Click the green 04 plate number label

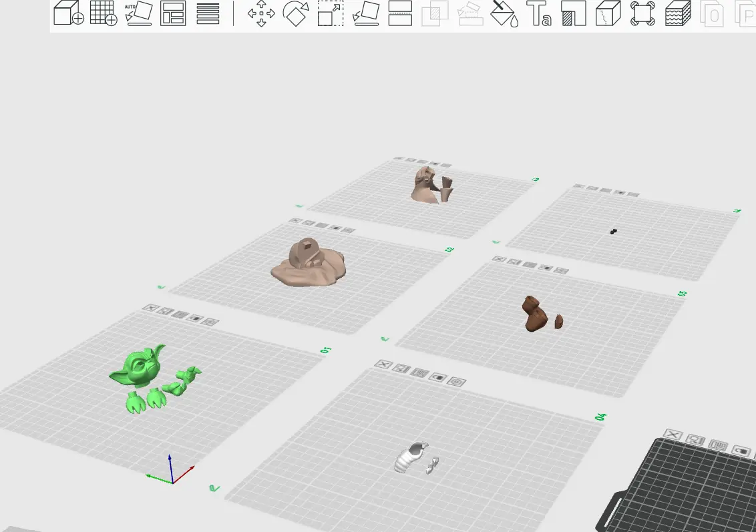click(x=601, y=417)
